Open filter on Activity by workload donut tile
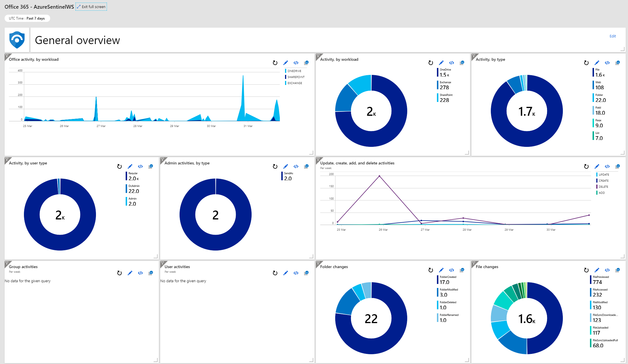This screenshot has width=628, height=364. pos(318,56)
